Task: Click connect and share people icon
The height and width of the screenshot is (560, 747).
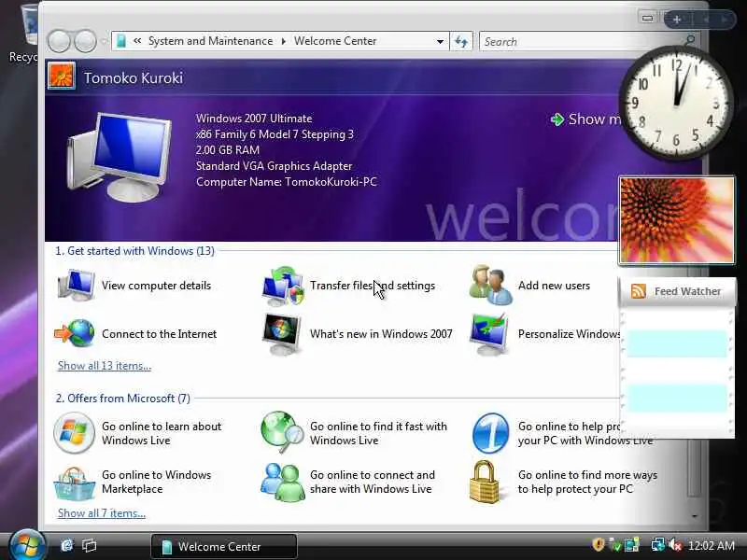Action: 282,482
